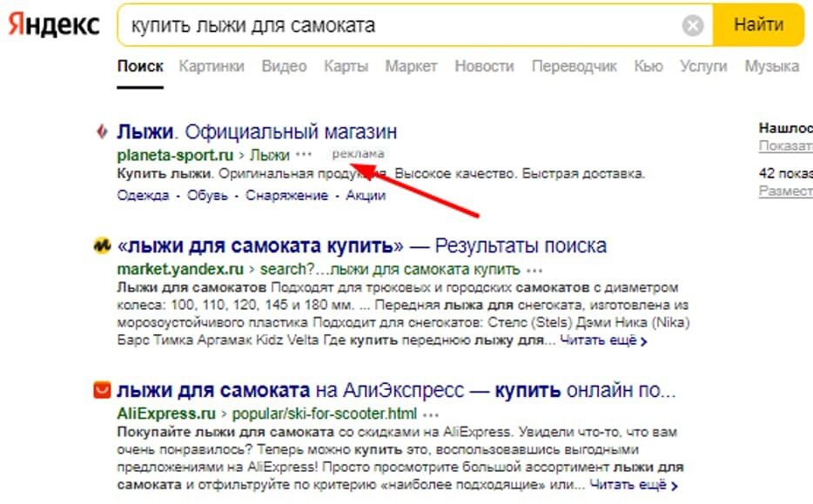Clear the search query using the X icon
Viewport: 813px width, 504px height.
click(x=692, y=24)
